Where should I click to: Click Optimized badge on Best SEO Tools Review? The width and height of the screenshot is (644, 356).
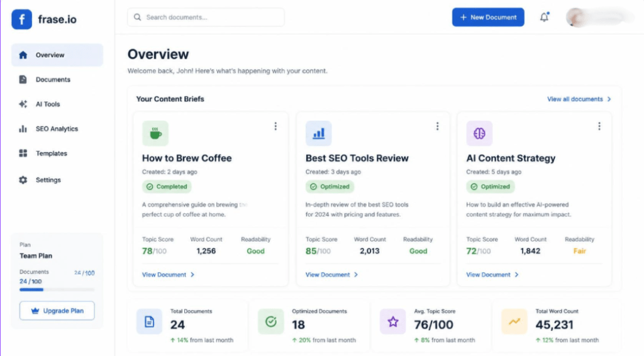tap(330, 187)
